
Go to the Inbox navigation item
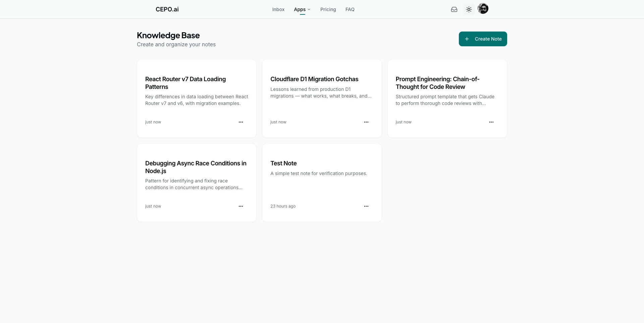coord(278,9)
